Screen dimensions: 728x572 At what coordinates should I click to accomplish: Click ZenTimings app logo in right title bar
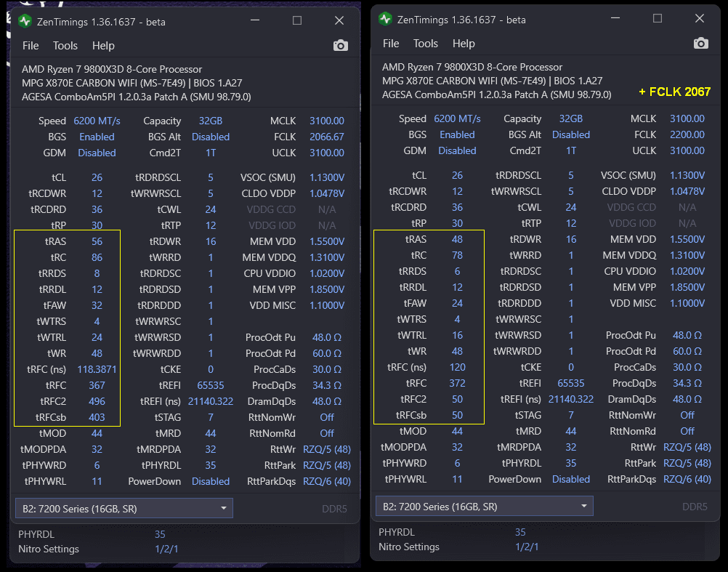[x=385, y=19]
